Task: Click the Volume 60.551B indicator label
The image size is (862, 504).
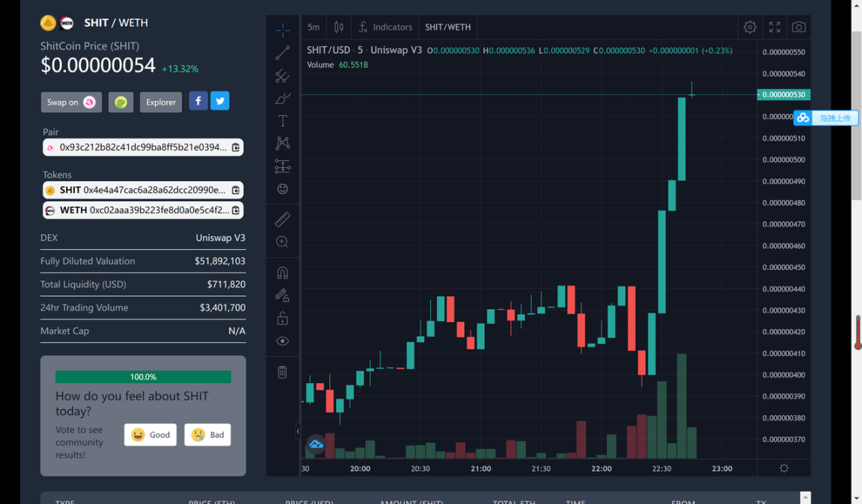Action: 337,65
